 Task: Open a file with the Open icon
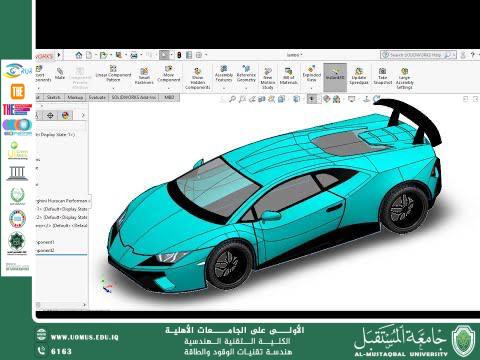(x=103, y=55)
